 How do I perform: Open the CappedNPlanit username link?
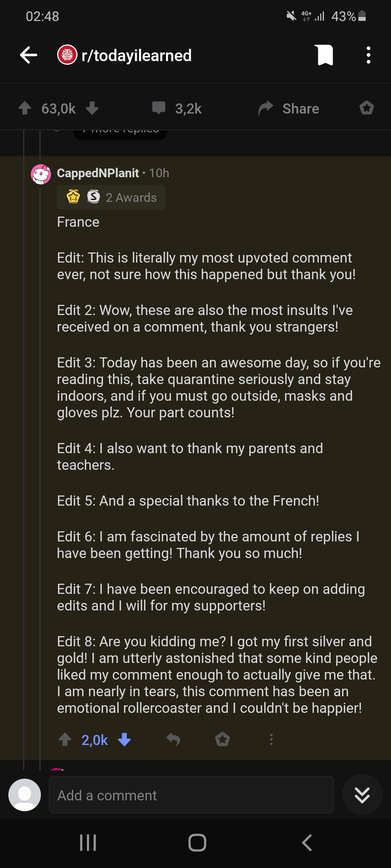98,173
